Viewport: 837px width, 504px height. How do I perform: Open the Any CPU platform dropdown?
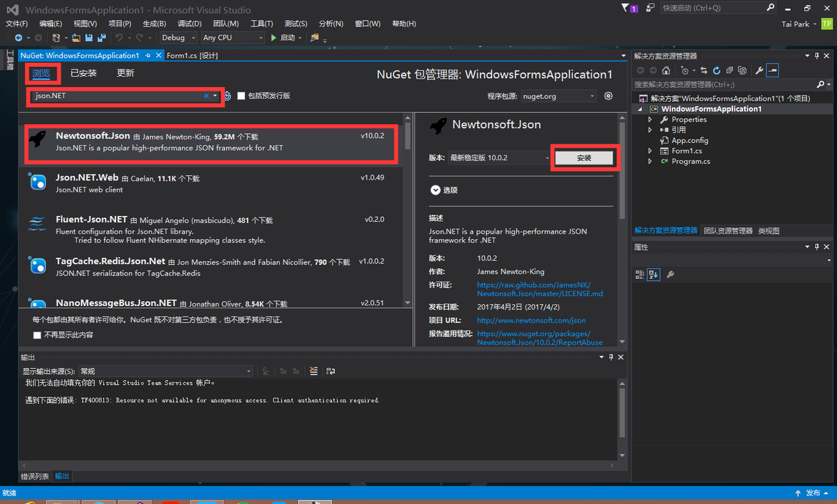(x=232, y=38)
